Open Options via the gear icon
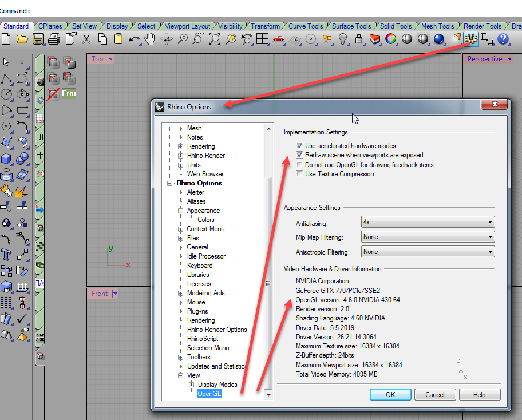The width and height of the screenshot is (522, 420). coord(471,39)
